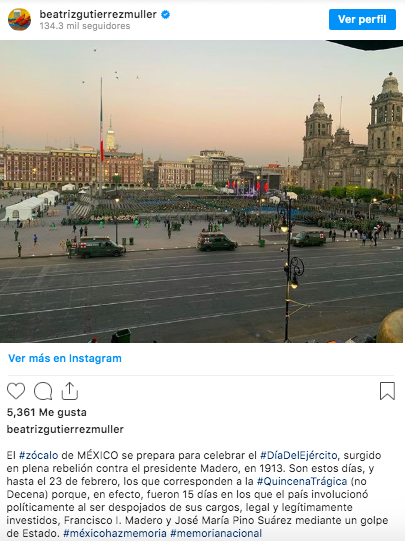The width and height of the screenshot is (405, 541).
Task: Click beatrizgutierrezmuller username in header
Action: tap(98, 14)
